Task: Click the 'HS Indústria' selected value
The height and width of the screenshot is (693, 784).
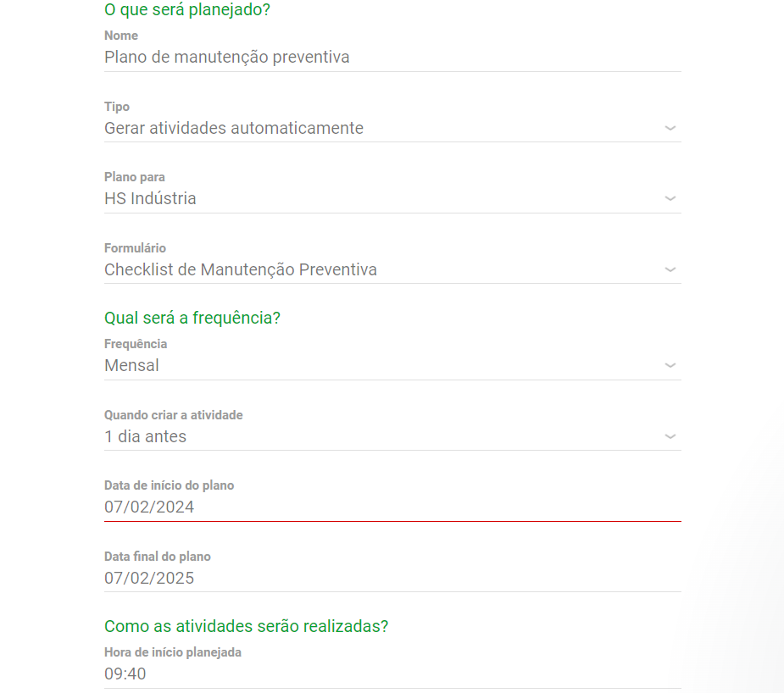Action: coord(149,198)
